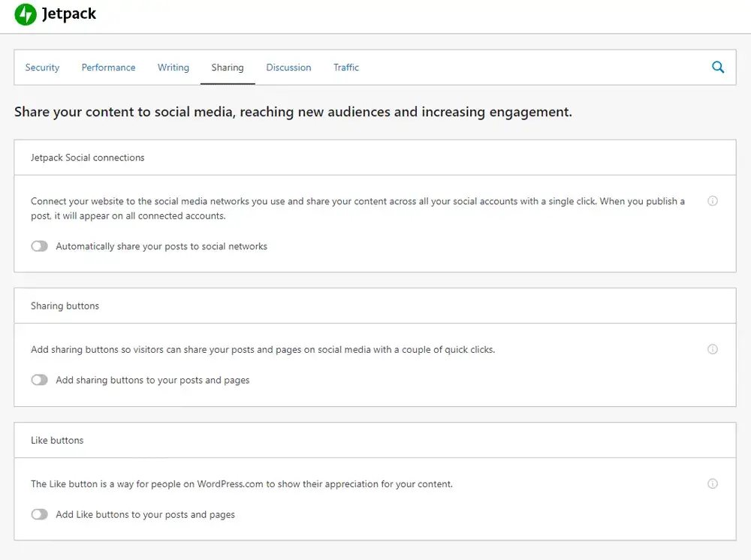
Task: Go to the Writing tab
Action: click(173, 68)
